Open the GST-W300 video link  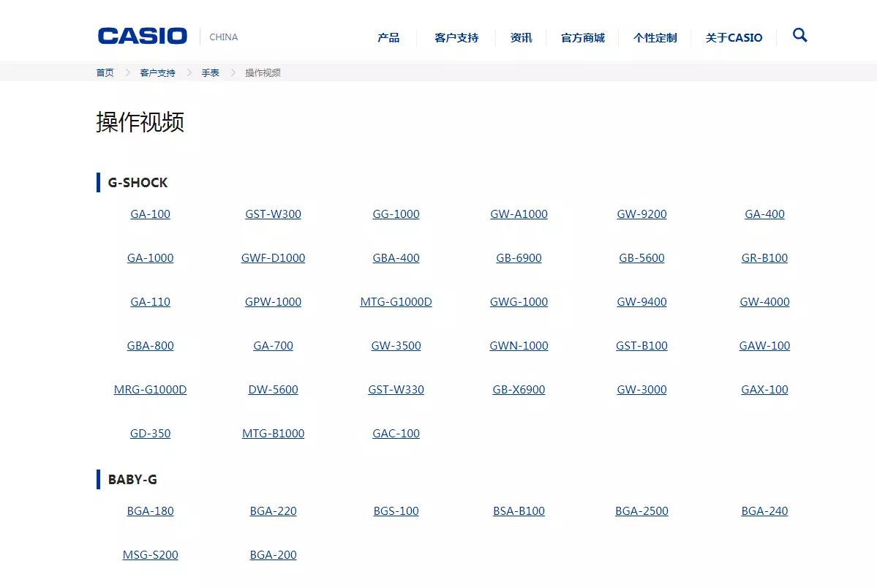coord(273,214)
